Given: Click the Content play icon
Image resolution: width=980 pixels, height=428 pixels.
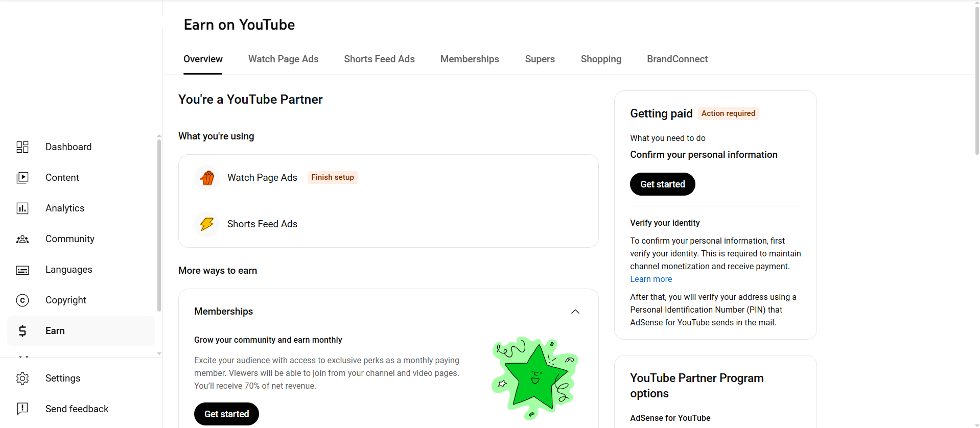Looking at the screenshot, I should tap(22, 178).
